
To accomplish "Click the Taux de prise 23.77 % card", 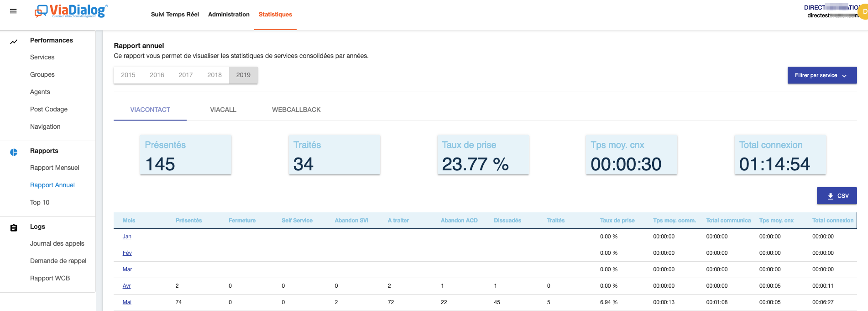I will (483, 155).
